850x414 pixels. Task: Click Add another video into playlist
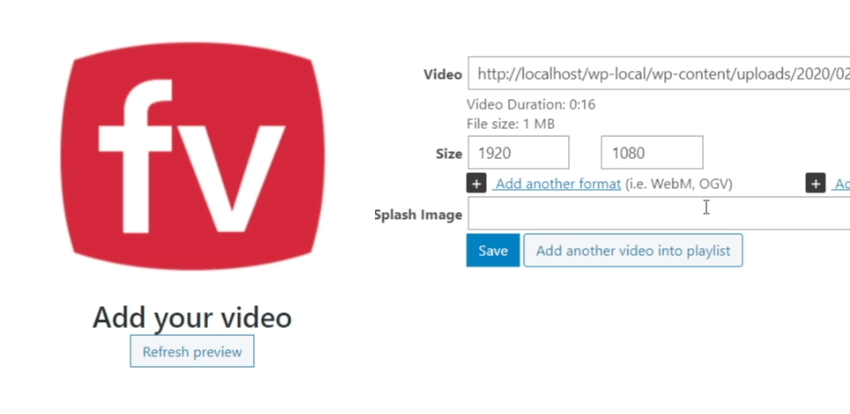pyautogui.click(x=633, y=250)
